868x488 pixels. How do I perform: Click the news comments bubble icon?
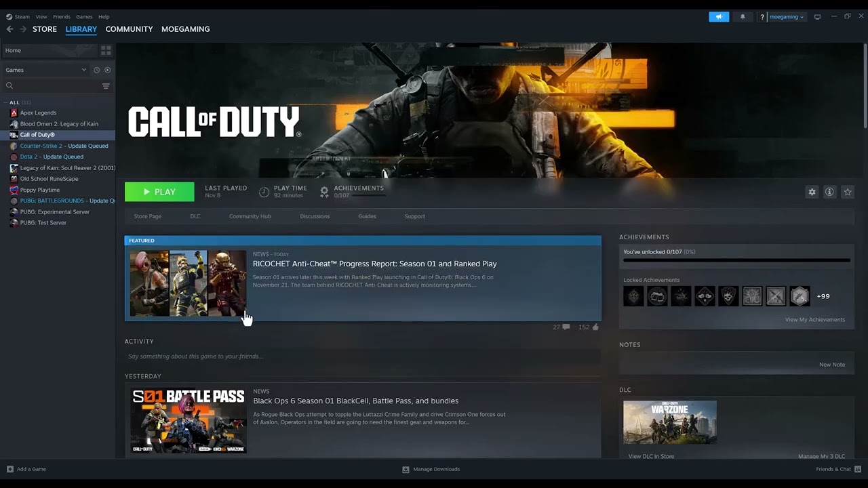tap(566, 327)
